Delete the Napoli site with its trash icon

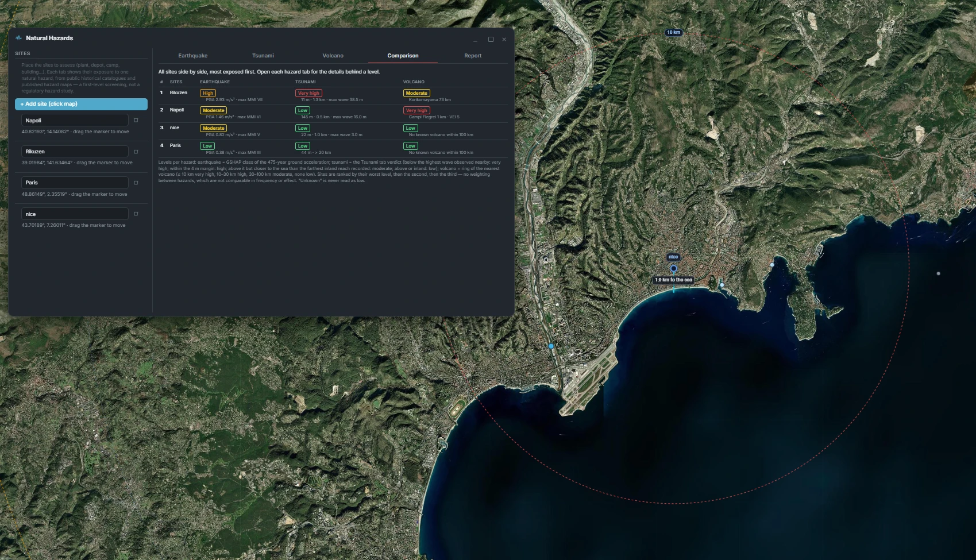[136, 121]
